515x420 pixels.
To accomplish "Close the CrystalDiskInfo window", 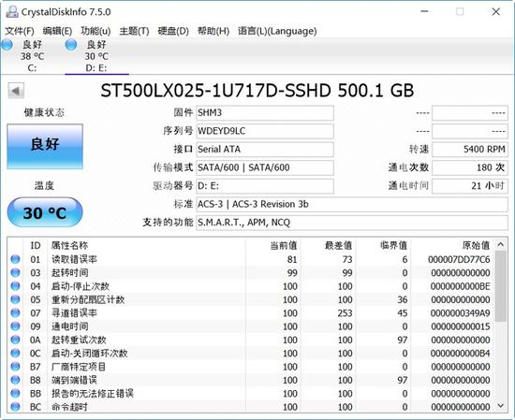I will (496, 12).
